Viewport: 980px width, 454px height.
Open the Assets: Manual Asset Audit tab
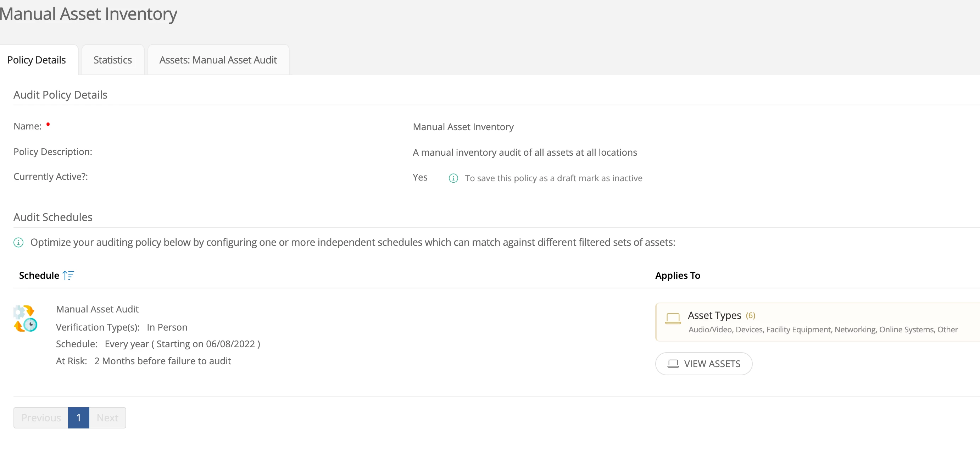[x=218, y=60]
